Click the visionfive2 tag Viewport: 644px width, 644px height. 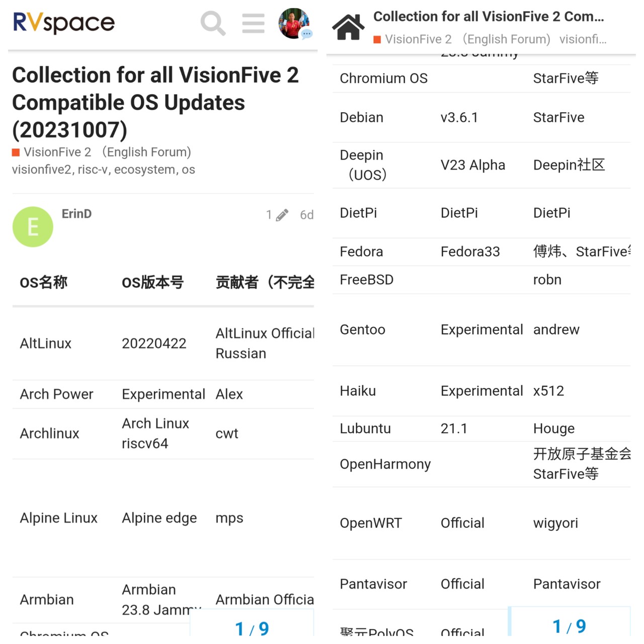(42, 170)
